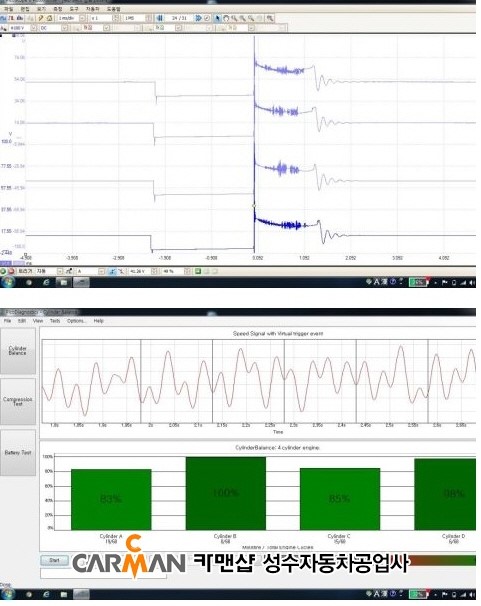The width and height of the screenshot is (481, 606).
Task: Open the DC coupling dropdown for channel A
Action: tap(65, 28)
